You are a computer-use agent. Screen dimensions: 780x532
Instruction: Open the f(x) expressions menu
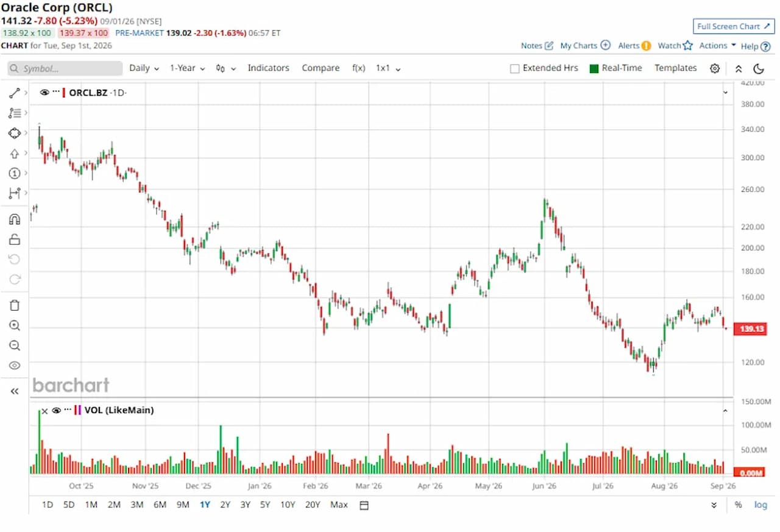coord(359,68)
